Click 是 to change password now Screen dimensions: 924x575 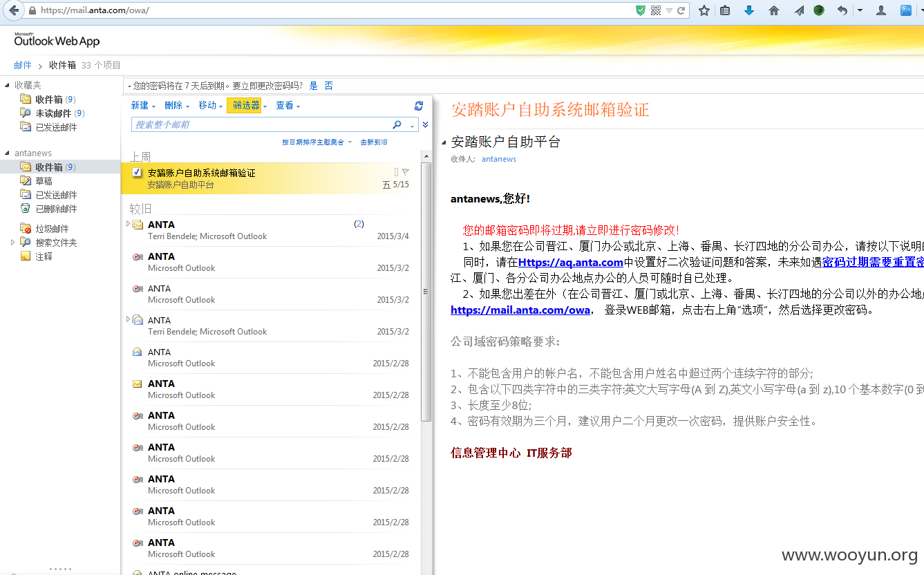pyautogui.click(x=313, y=86)
